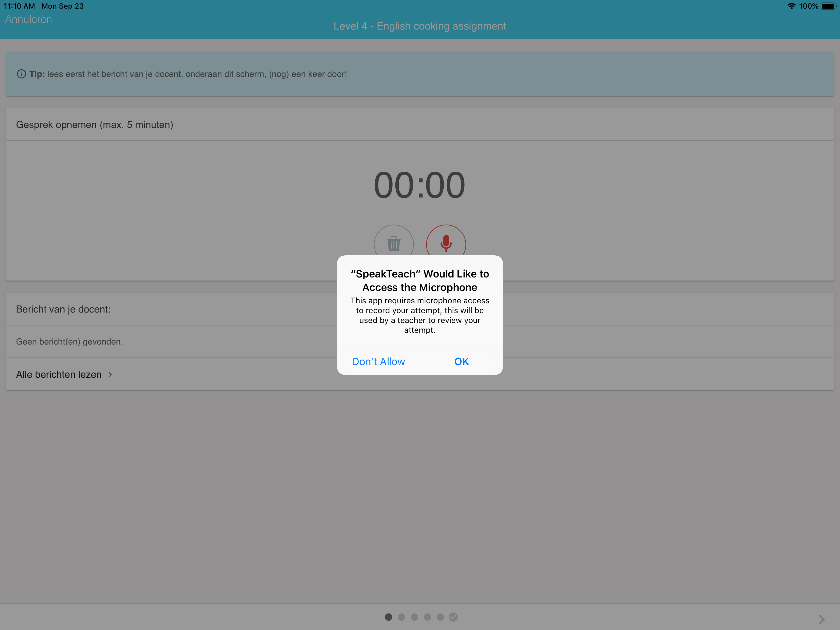Select the second page indicator dot

click(401, 617)
